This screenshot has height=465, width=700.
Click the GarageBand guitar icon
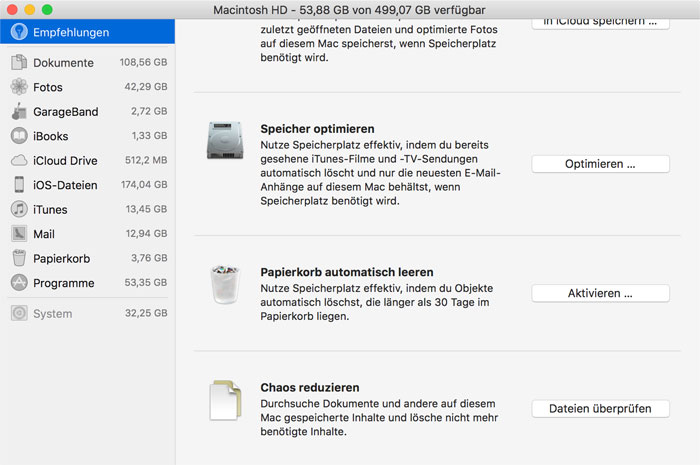click(19, 111)
